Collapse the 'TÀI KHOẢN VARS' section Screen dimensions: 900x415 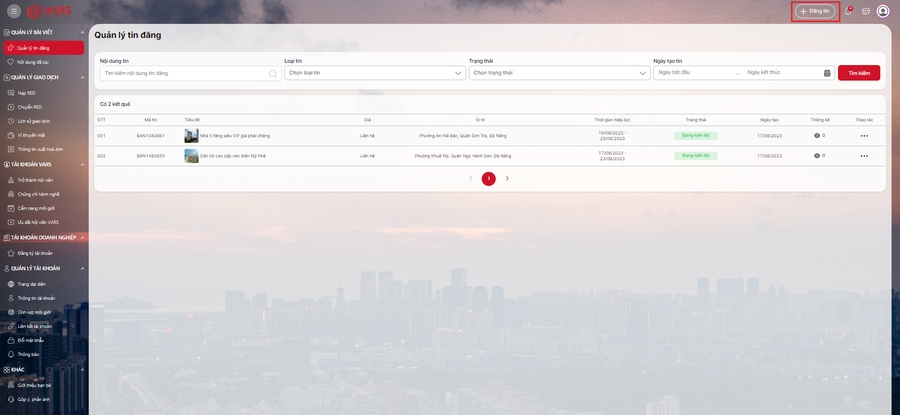[x=83, y=164]
